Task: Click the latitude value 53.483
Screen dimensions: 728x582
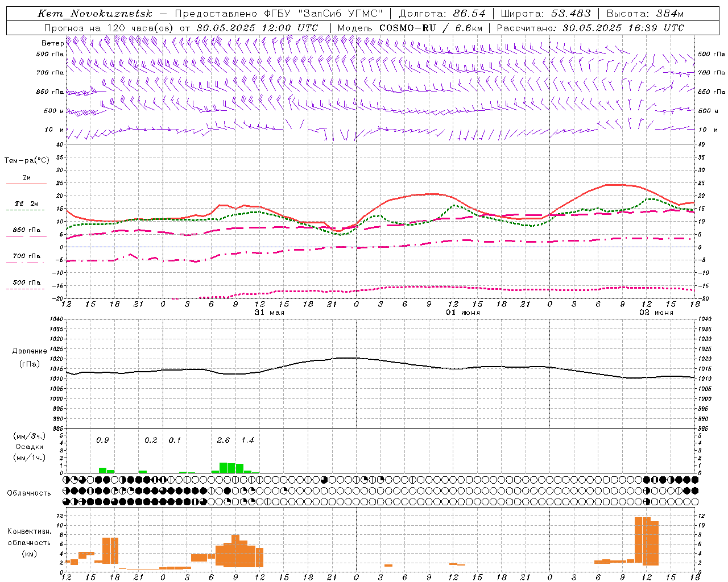Action: click(571, 14)
